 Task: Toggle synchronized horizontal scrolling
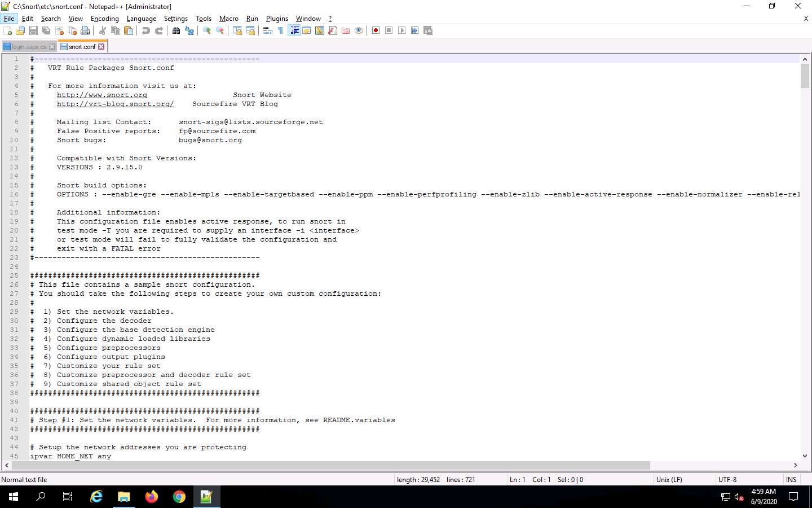(250, 30)
